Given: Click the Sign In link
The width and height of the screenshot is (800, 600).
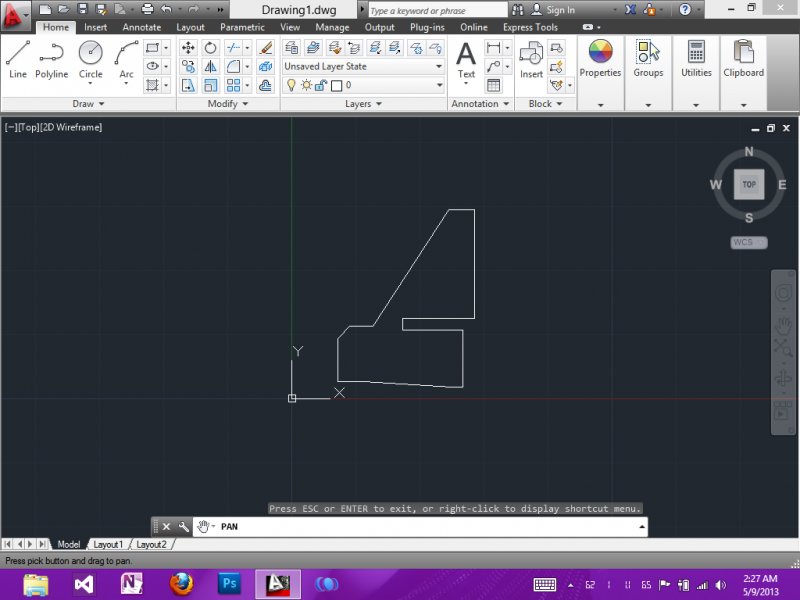Looking at the screenshot, I should [x=560, y=10].
